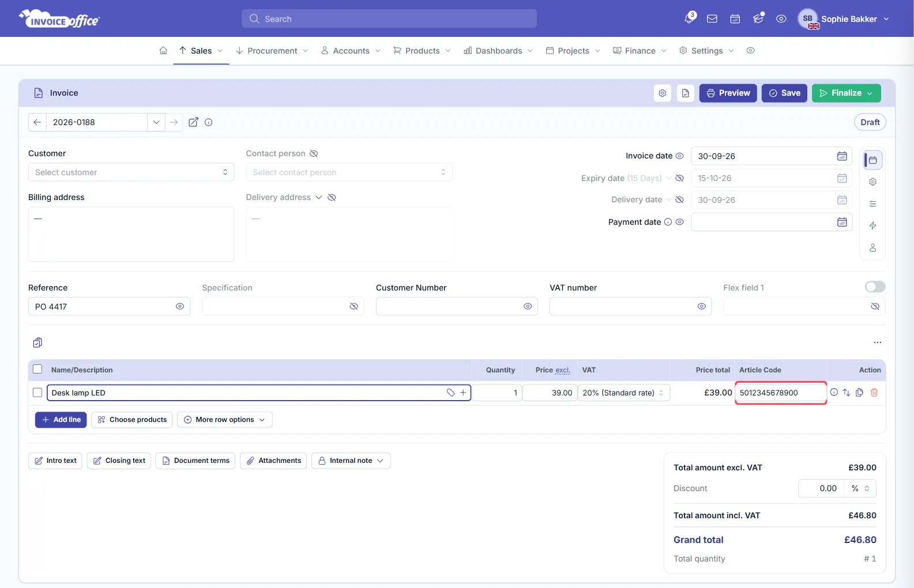
Task: Click the lightning bolt sidebar icon
Action: pyautogui.click(x=873, y=225)
